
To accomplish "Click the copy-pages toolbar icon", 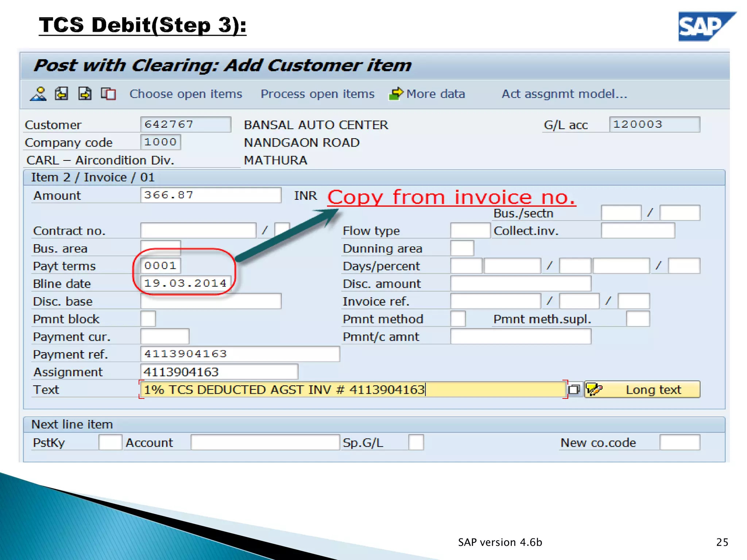I will [x=108, y=94].
